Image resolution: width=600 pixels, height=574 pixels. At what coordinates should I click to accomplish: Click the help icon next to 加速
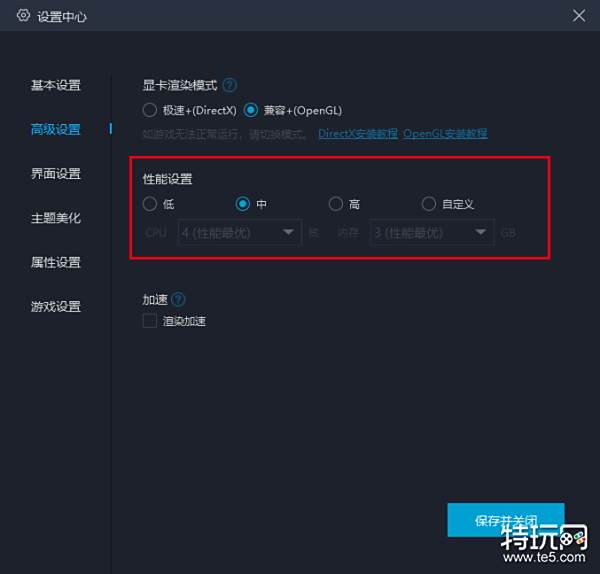tap(178, 299)
